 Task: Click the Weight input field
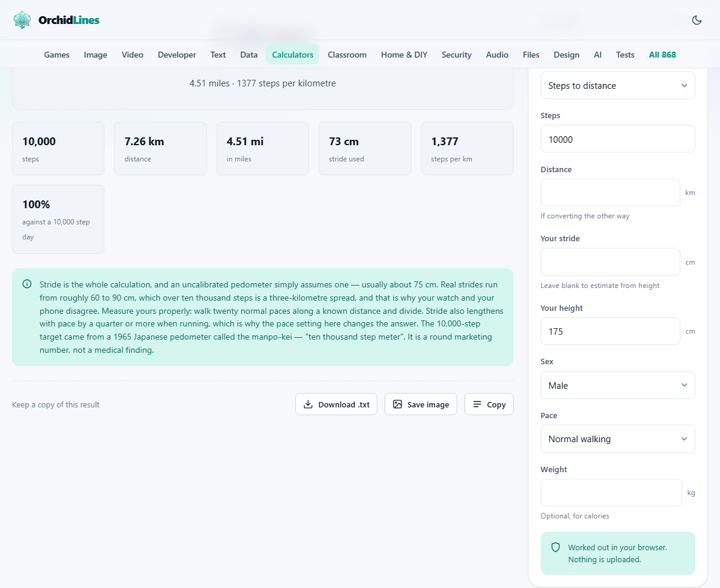click(611, 493)
